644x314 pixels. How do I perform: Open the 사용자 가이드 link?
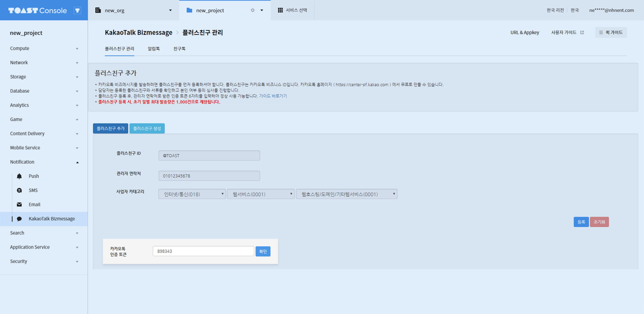pos(564,32)
